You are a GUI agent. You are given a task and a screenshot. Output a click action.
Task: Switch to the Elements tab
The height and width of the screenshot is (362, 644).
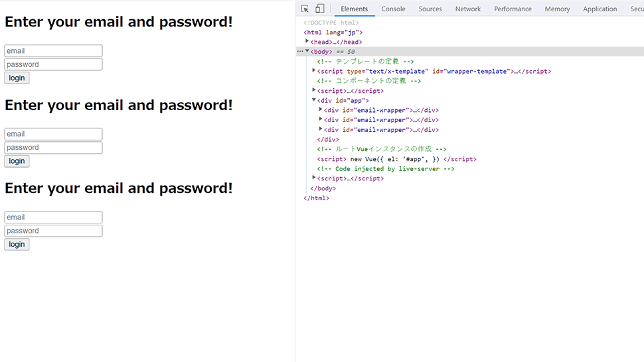(x=354, y=9)
